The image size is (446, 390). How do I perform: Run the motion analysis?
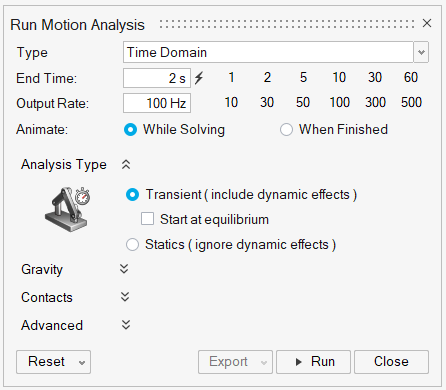(x=313, y=362)
